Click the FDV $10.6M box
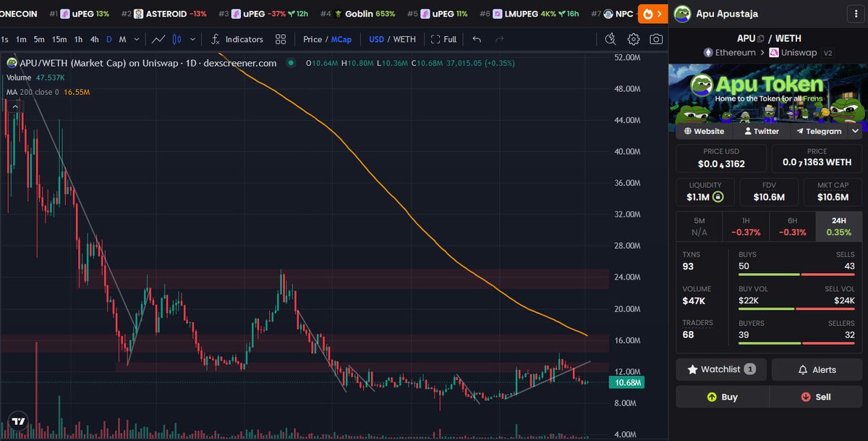 tap(768, 192)
